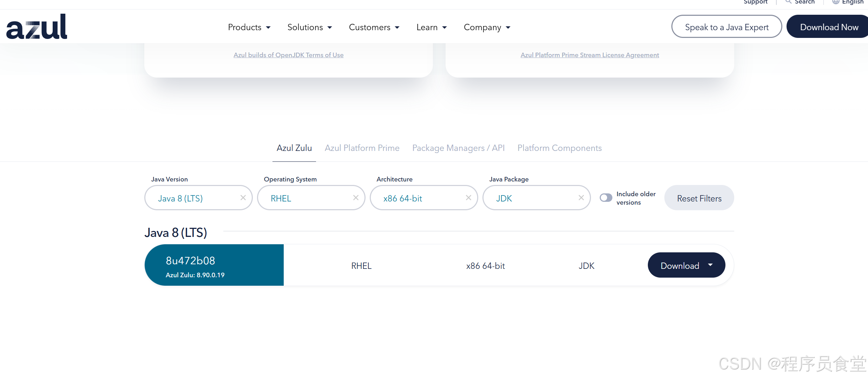Open the Support link

coord(756,2)
